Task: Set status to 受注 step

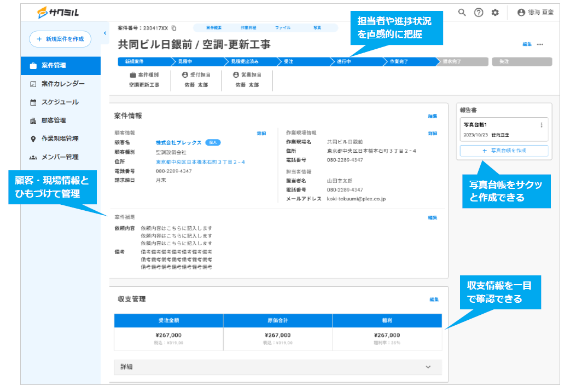Action: point(304,61)
